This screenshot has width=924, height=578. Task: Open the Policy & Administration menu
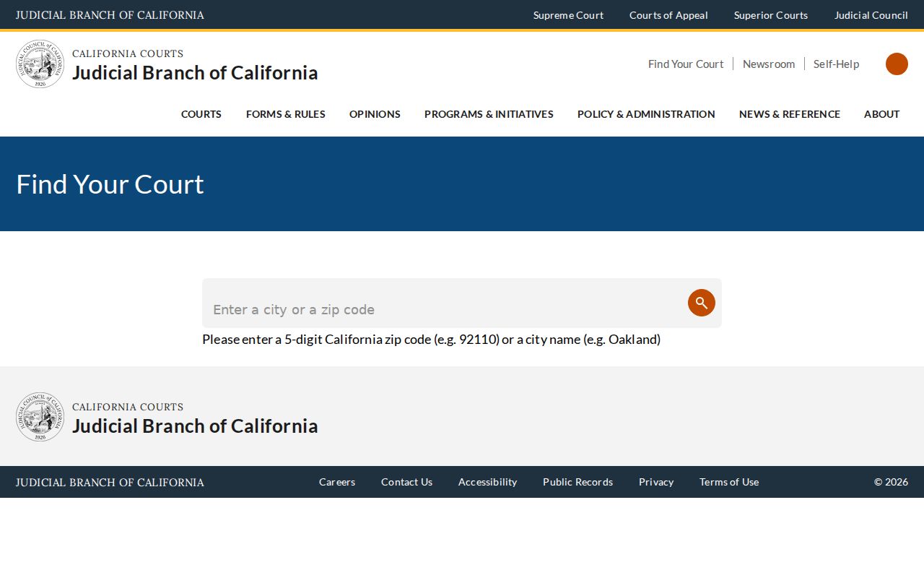(646, 114)
